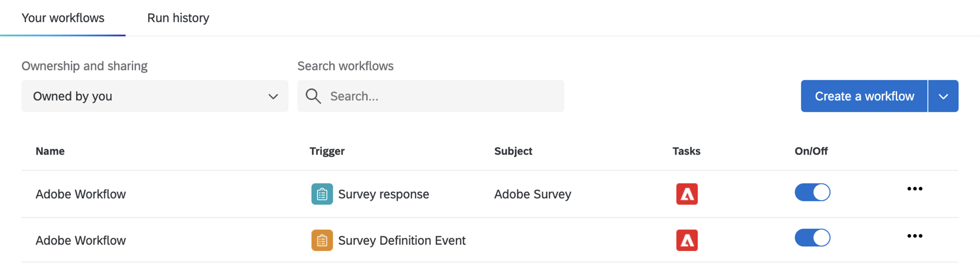The image size is (980, 263).
Task: Click the orange Survey Definition Event icon
Action: 322,241
